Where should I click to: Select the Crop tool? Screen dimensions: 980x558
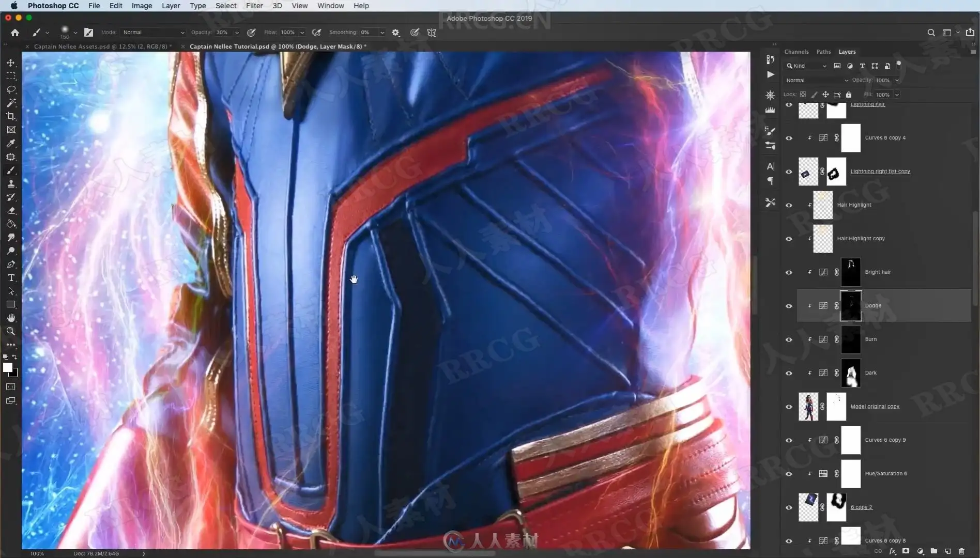pos(11,116)
